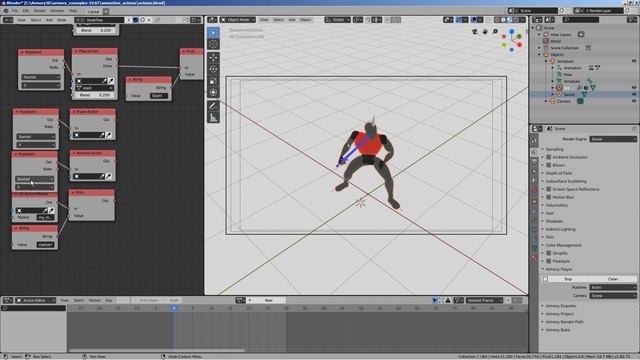This screenshot has height=360, width=640.
Task: Select the Annotate tool
Action: [x=213, y=106]
